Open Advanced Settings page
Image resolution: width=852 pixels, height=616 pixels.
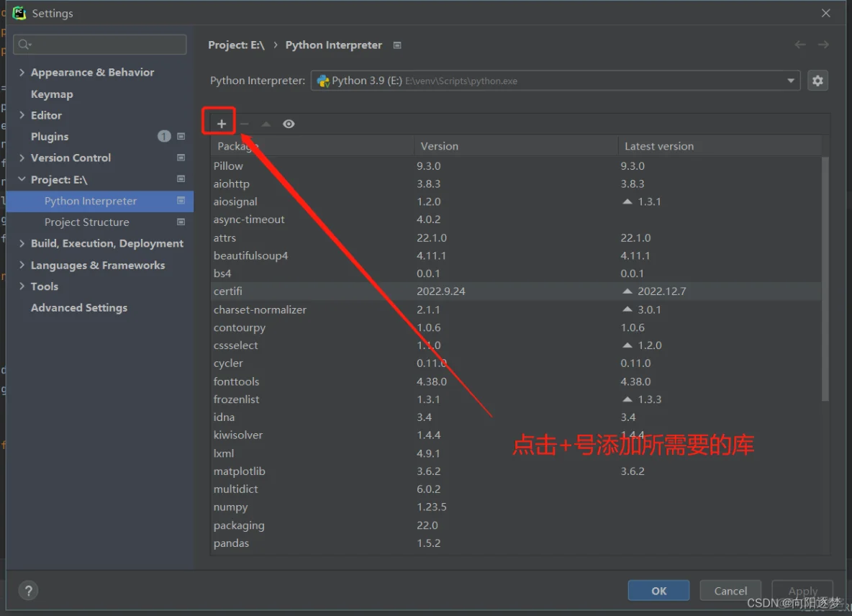(78, 307)
